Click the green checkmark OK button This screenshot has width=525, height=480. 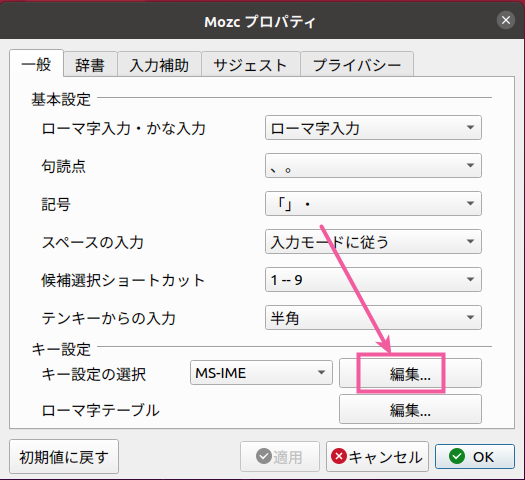coord(474,457)
